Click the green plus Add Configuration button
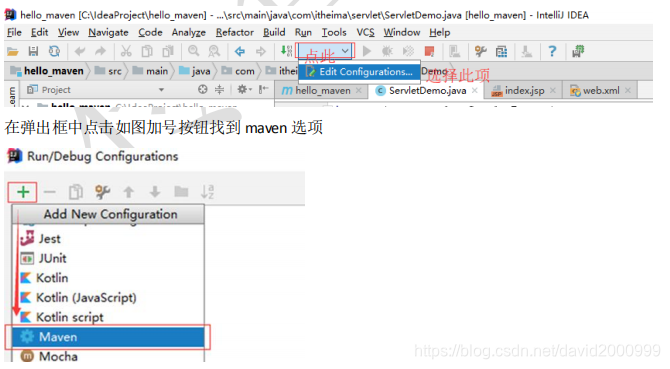Image resolution: width=670 pixels, height=369 pixels. click(x=23, y=192)
